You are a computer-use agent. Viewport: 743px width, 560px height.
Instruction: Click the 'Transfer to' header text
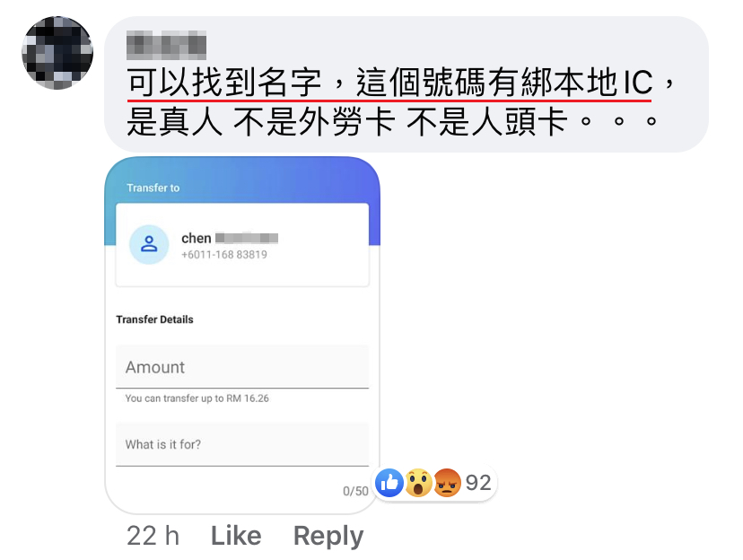(153, 188)
